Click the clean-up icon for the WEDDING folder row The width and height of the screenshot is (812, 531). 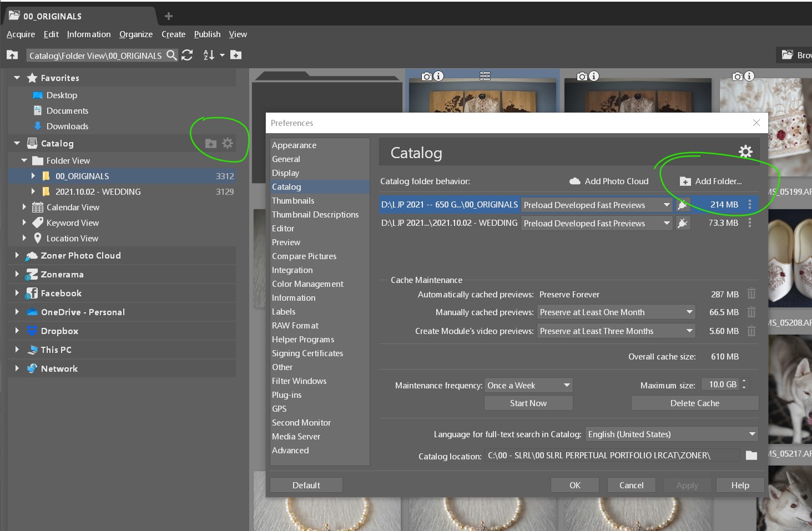click(x=683, y=223)
